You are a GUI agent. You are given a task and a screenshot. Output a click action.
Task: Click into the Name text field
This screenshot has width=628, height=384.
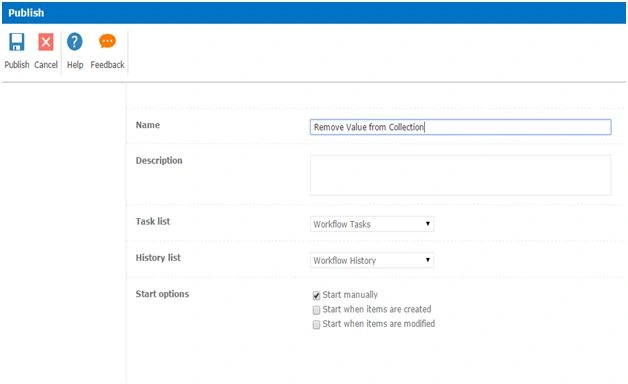[460, 127]
